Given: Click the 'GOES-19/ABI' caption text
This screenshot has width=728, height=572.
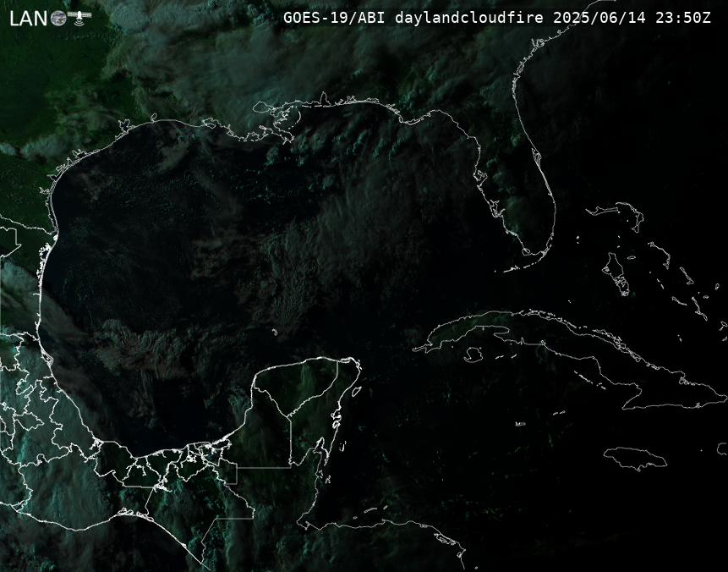Looking at the screenshot, I should point(334,18).
